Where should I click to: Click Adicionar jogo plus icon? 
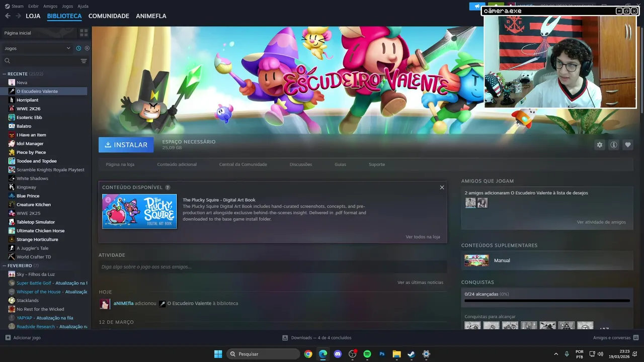pos(8,338)
